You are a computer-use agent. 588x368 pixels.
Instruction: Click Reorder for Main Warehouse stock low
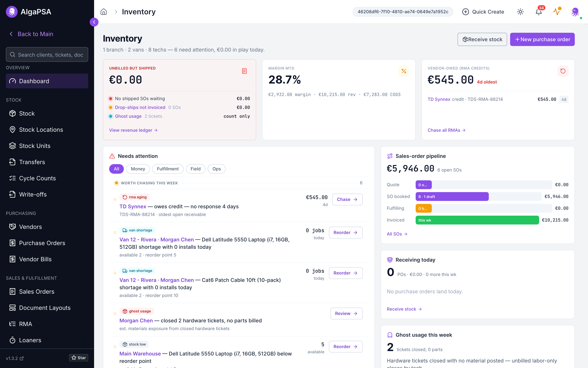point(345,347)
